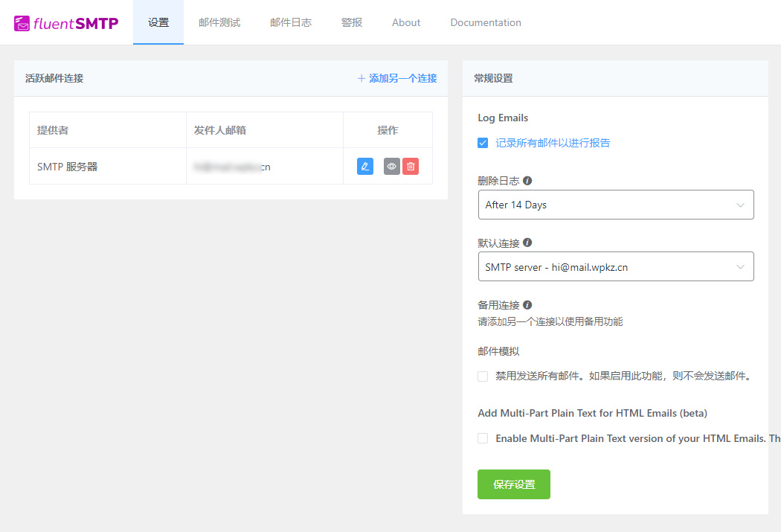This screenshot has height=532, width=781.
Task: Switch to the 邮件测试 tab
Action: coord(219,22)
